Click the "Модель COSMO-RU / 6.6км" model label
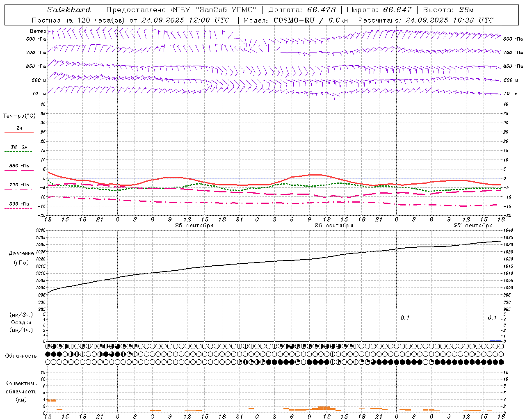This screenshot has width=525, height=420. tap(296, 20)
